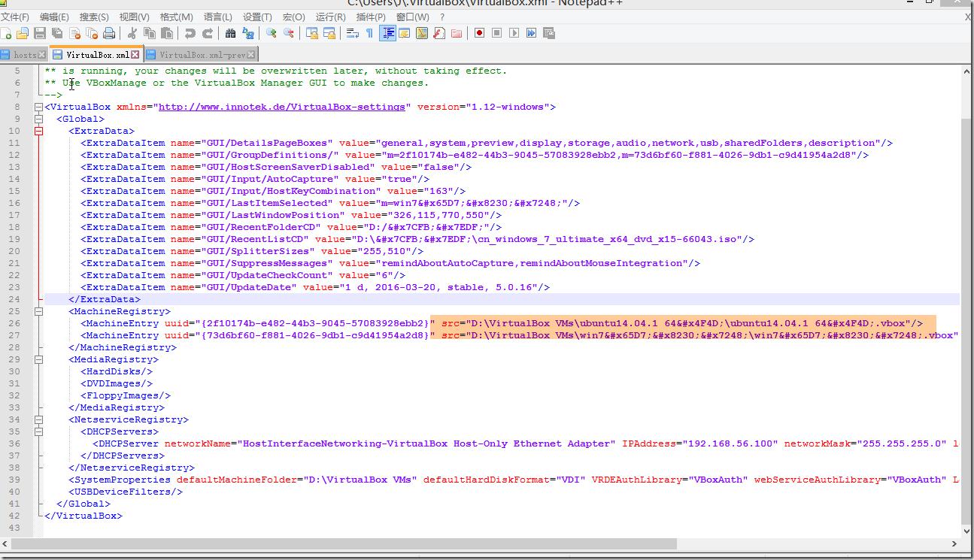Open the 设置(T) menu
This screenshot has width=974, height=560.
pos(257,17)
